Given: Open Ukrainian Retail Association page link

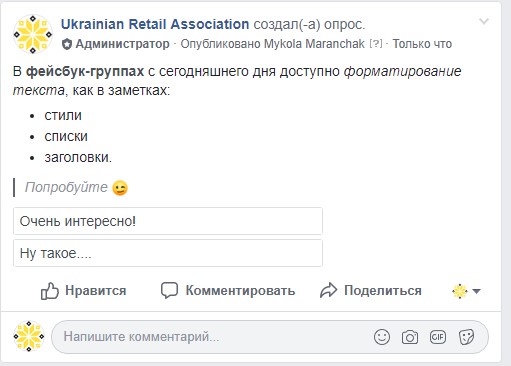Looking at the screenshot, I should click(155, 24).
